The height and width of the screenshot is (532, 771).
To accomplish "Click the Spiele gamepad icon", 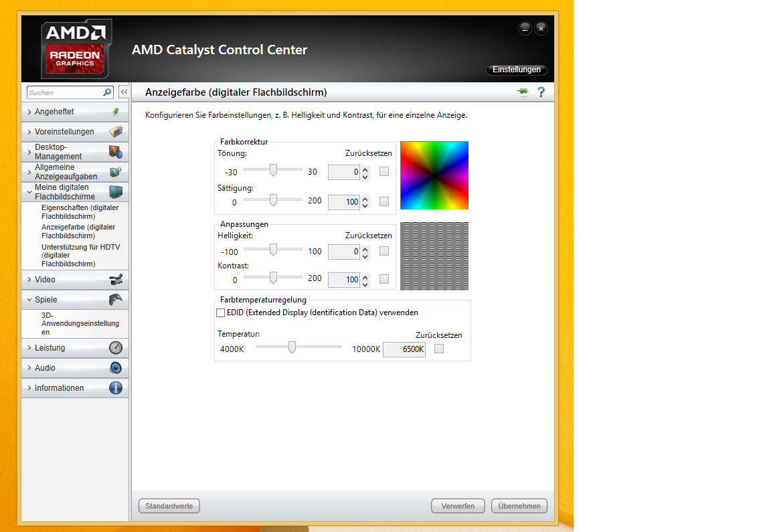I will pyautogui.click(x=116, y=299).
